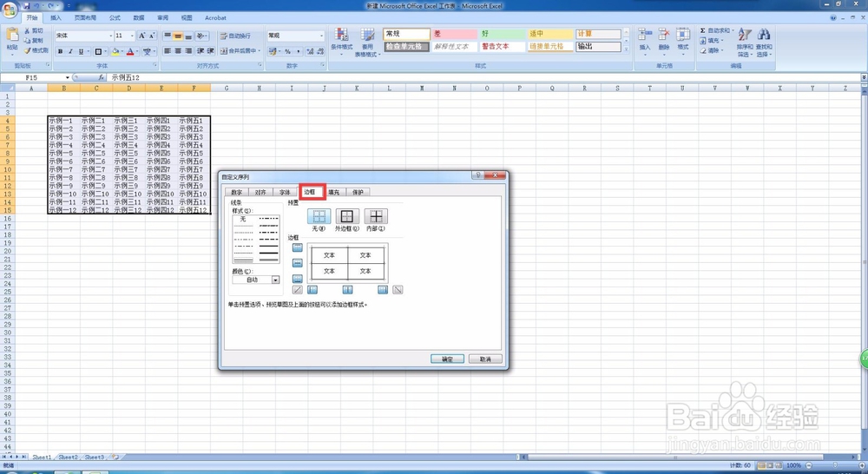
Task: Click the Office button logo
Action: 10,10
